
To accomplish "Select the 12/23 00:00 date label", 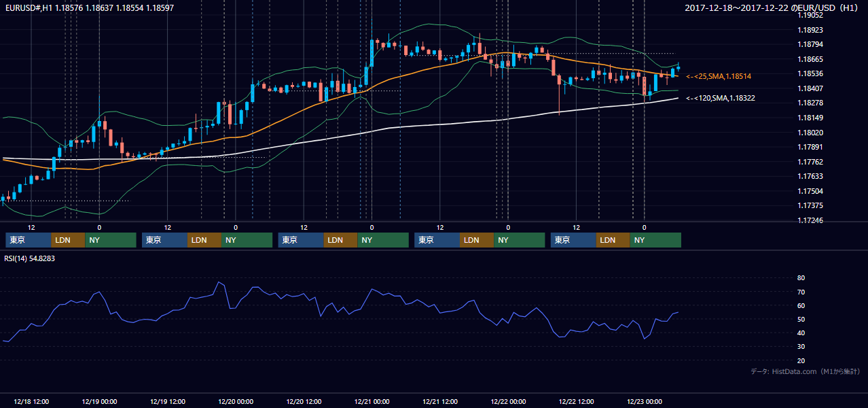I will [645, 401].
